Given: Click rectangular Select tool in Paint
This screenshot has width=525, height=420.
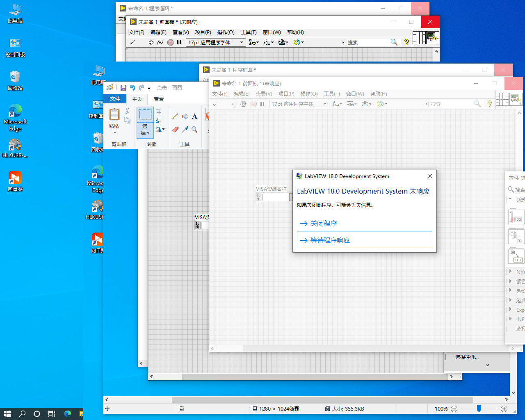Looking at the screenshot, I should point(145,114).
